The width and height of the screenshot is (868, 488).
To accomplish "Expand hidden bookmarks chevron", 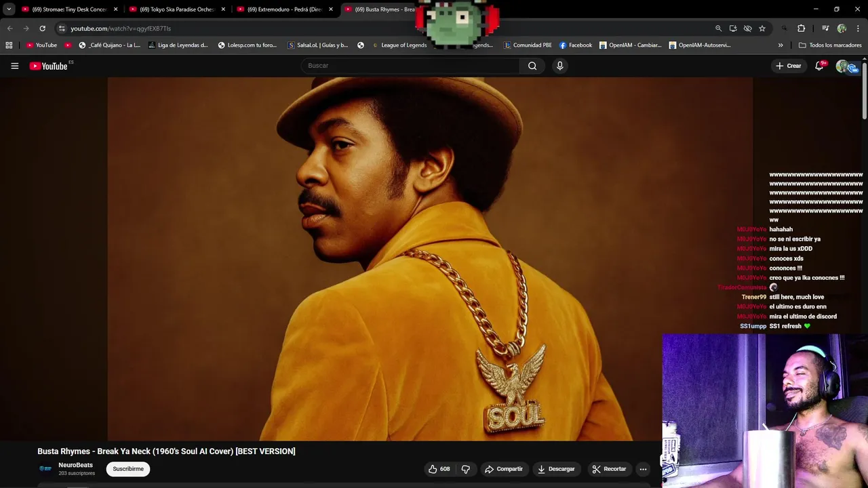I will pos(781,45).
